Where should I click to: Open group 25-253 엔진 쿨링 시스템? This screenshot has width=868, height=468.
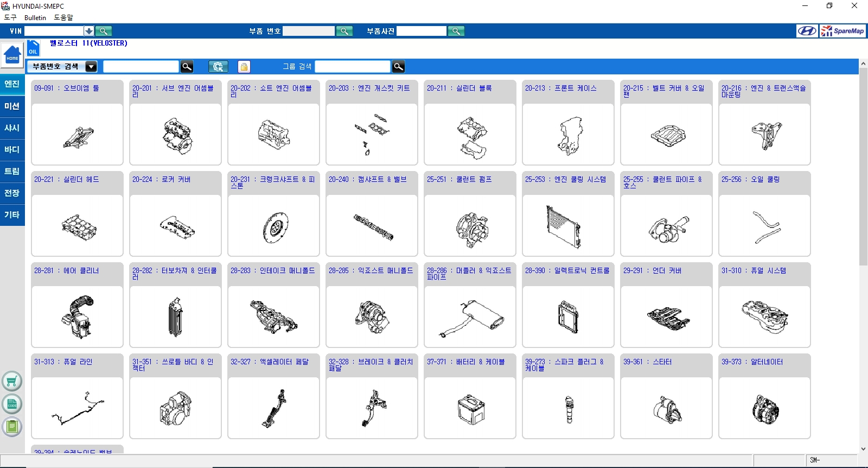[x=568, y=214]
